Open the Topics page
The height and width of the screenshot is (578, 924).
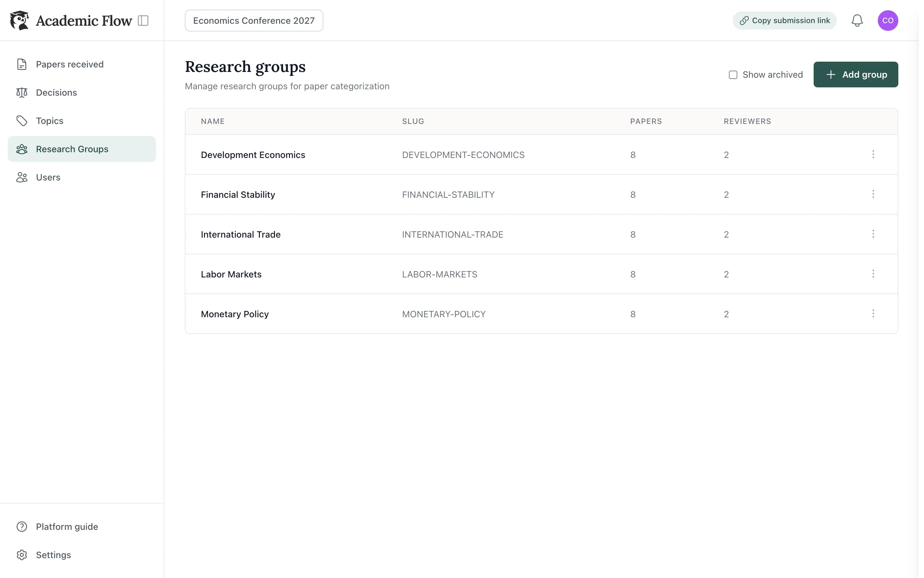click(x=82, y=121)
